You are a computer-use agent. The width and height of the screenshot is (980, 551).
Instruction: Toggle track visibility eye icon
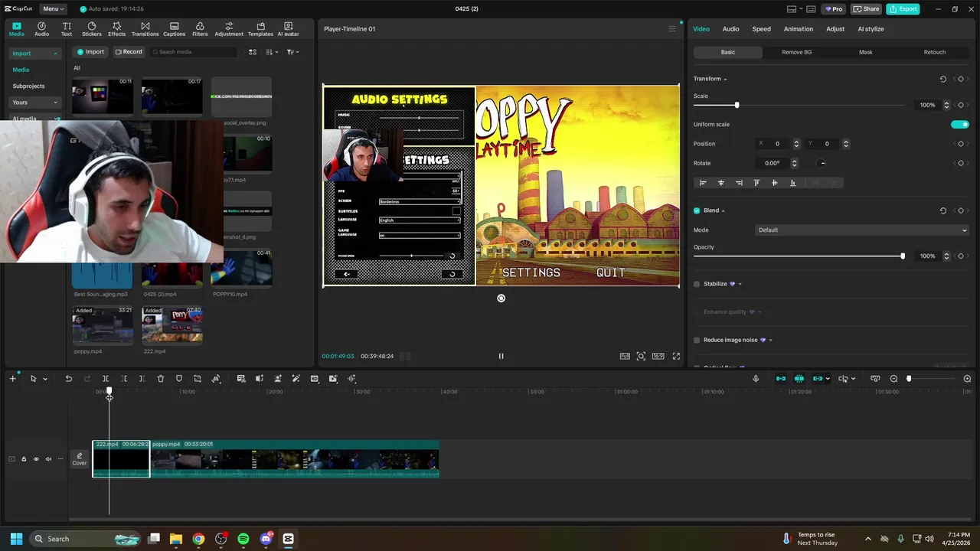tap(36, 459)
